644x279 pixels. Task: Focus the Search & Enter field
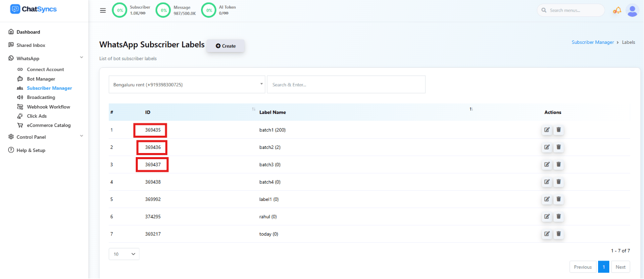(x=346, y=85)
